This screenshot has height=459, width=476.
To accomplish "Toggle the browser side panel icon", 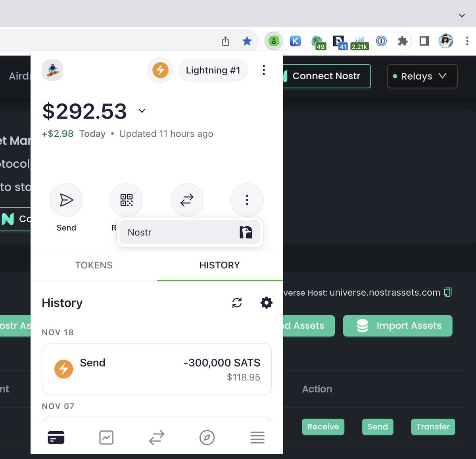I will 424,41.
